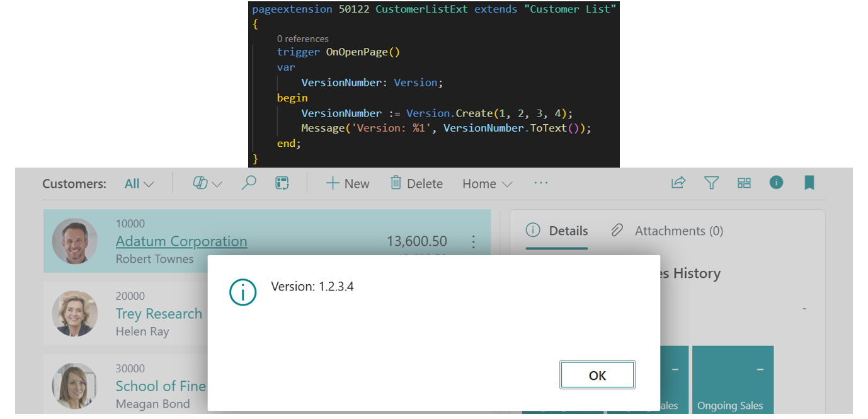Open the Home menu dropdown
Image resolution: width=868 pixels, height=419 pixels.
click(486, 183)
